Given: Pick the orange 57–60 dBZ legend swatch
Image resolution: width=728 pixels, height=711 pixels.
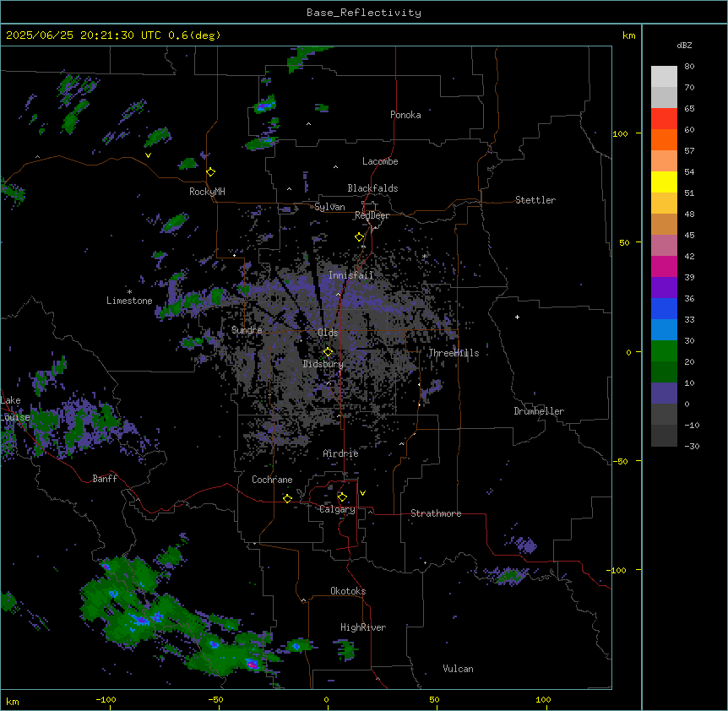Looking at the screenshot, I should pos(664,140).
